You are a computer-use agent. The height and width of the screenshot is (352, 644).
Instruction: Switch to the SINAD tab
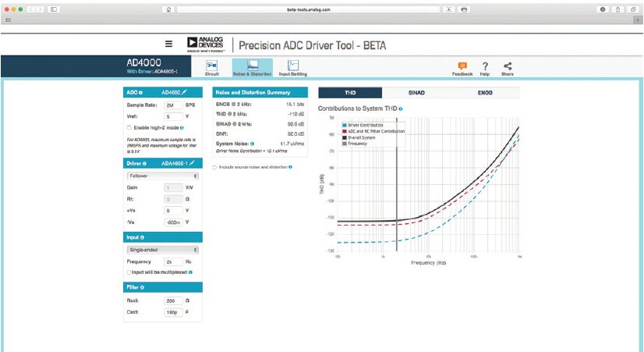pyautogui.click(x=416, y=92)
